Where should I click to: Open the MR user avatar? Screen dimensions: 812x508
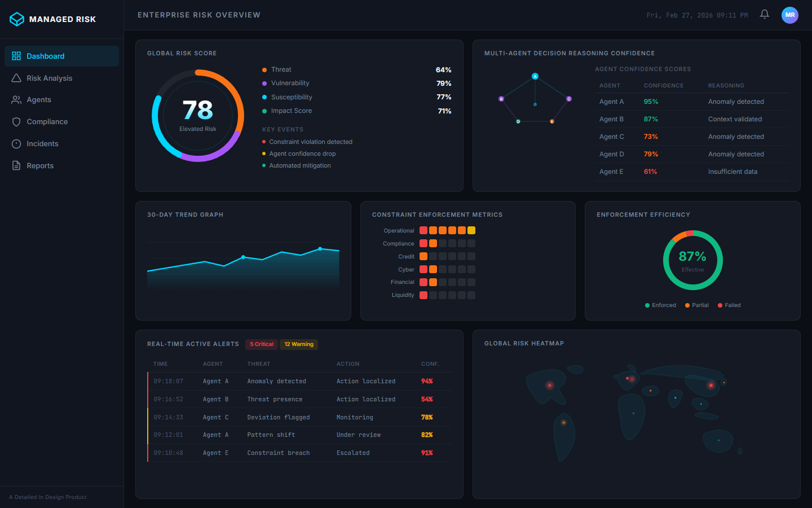(x=790, y=15)
